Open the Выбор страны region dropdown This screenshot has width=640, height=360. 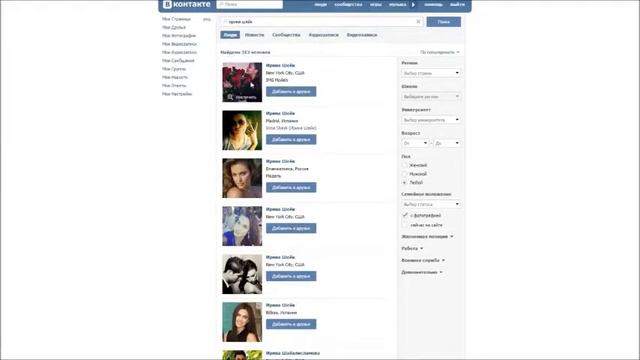(431, 73)
